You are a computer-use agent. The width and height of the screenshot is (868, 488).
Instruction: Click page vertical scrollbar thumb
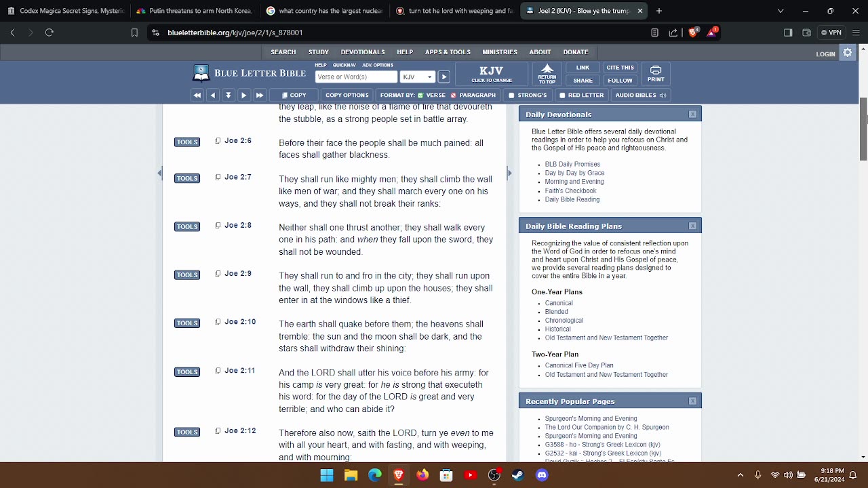[863, 129]
